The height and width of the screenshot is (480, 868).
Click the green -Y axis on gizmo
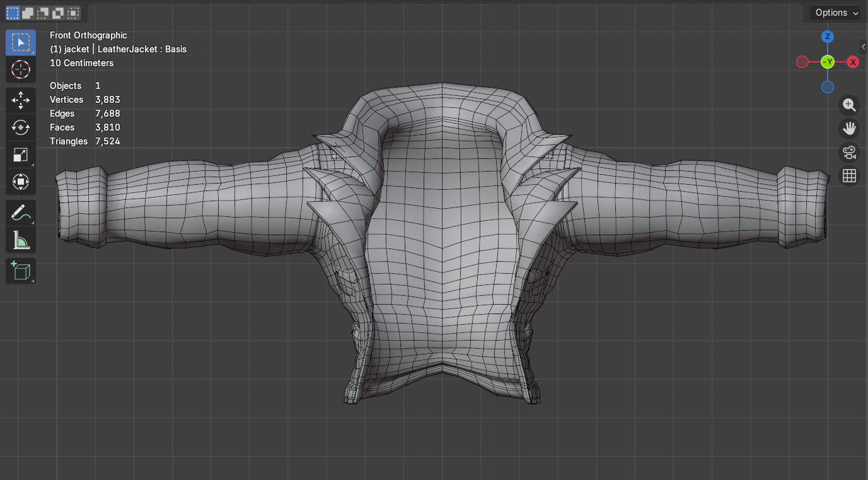coord(828,62)
